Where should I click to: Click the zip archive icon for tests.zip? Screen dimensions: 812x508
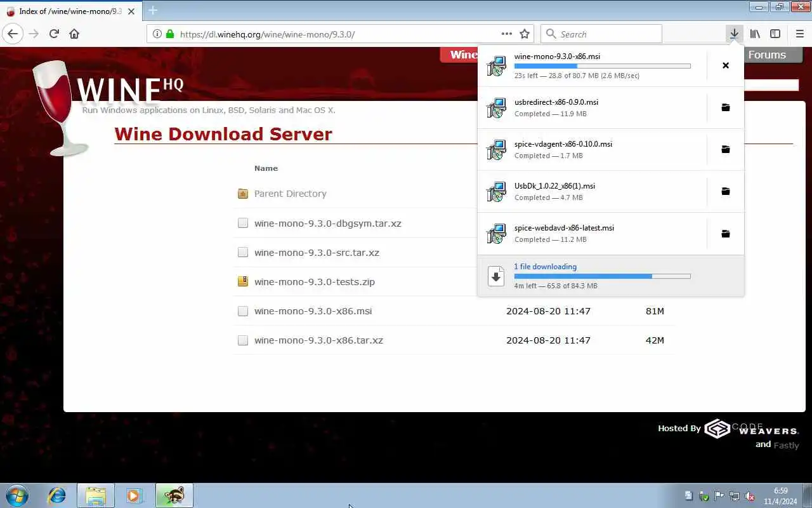pyautogui.click(x=242, y=281)
